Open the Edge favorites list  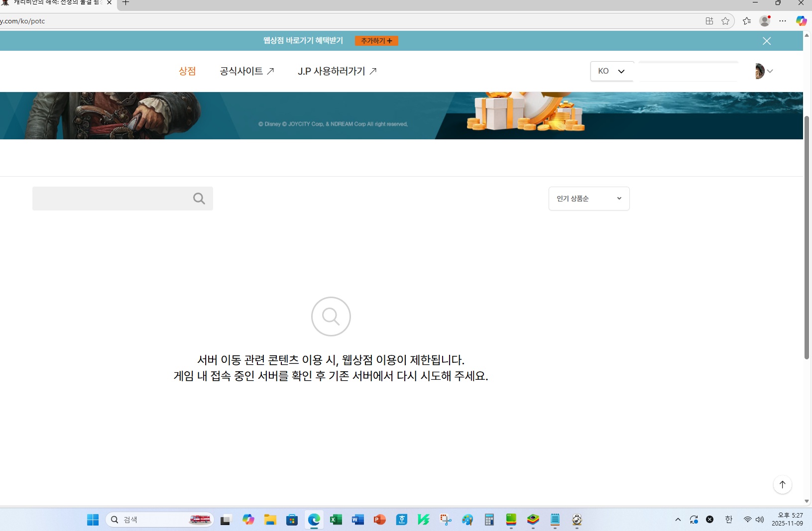tap(747, 21)
